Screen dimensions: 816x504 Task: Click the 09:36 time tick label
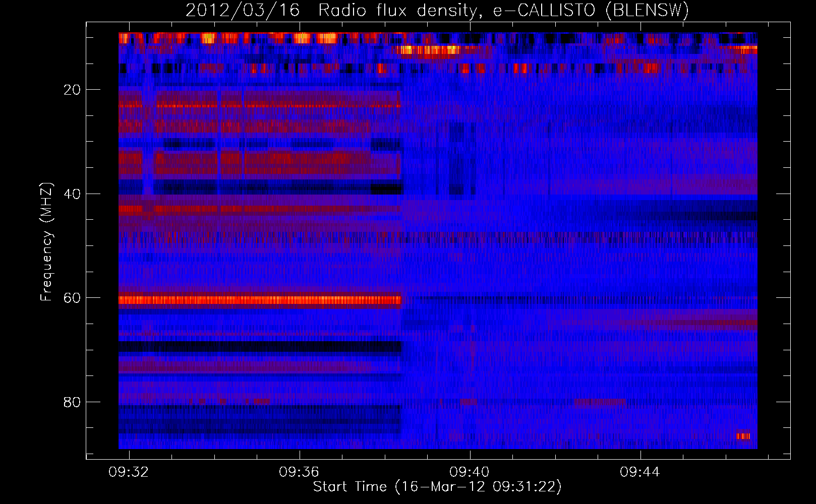click(299, 472)
